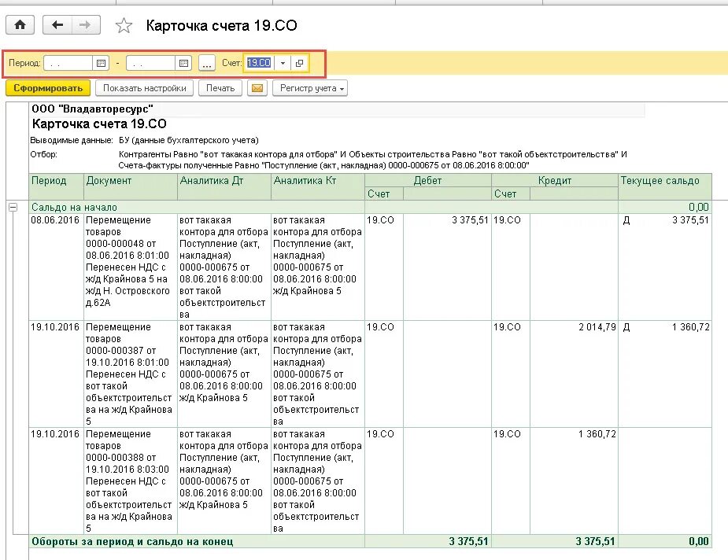Screen dimensions: 728x560
Task: Click the forward arrow button
Action: (86, 25)
